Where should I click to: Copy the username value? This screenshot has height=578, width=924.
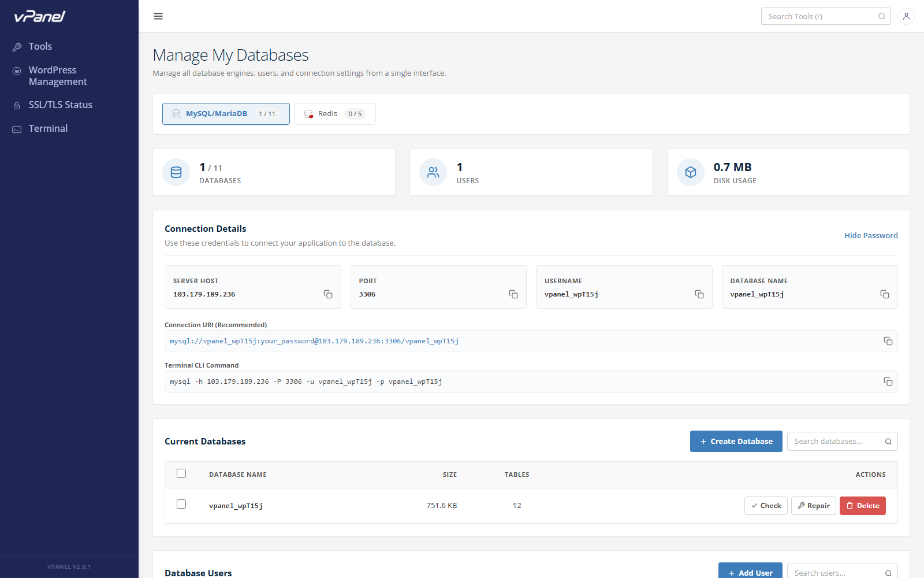(x=699, y=294)
